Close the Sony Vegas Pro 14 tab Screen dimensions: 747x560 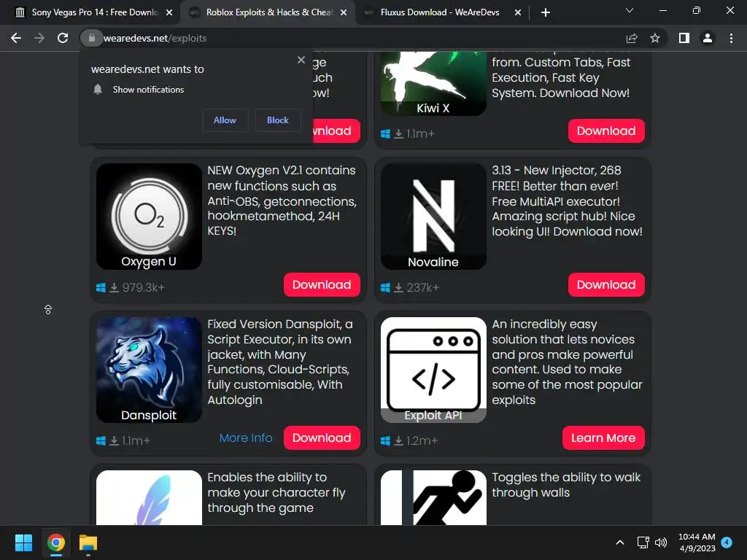click(169, 12)
